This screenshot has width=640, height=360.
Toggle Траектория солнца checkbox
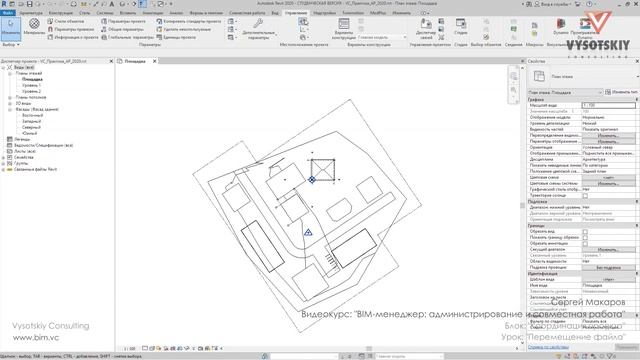point(585,196)
